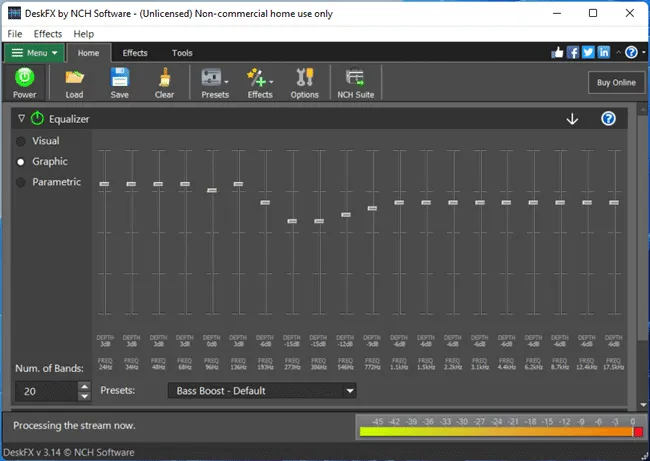The height and width of the screenshot is (461, 650).
Task: Click the 96Hz band slider handle
Action: [212, 190]
